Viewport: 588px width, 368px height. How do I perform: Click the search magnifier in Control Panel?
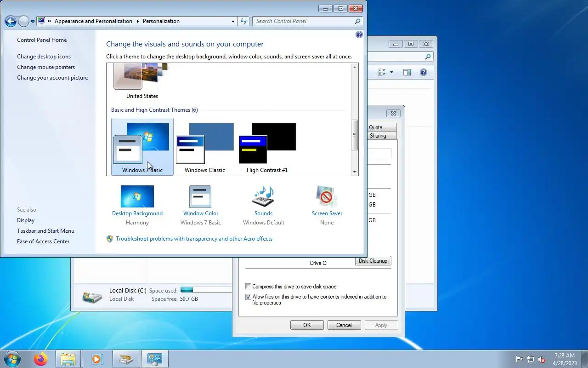tap(357, 21)
